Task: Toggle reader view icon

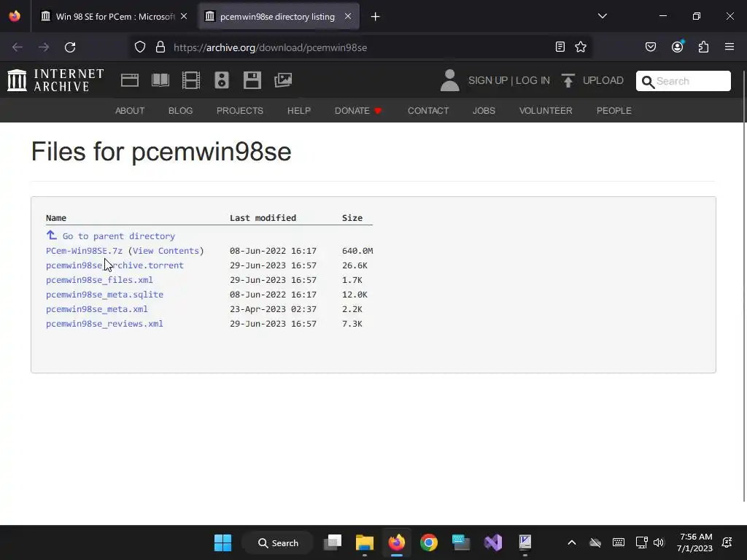Action: (560, 47)
